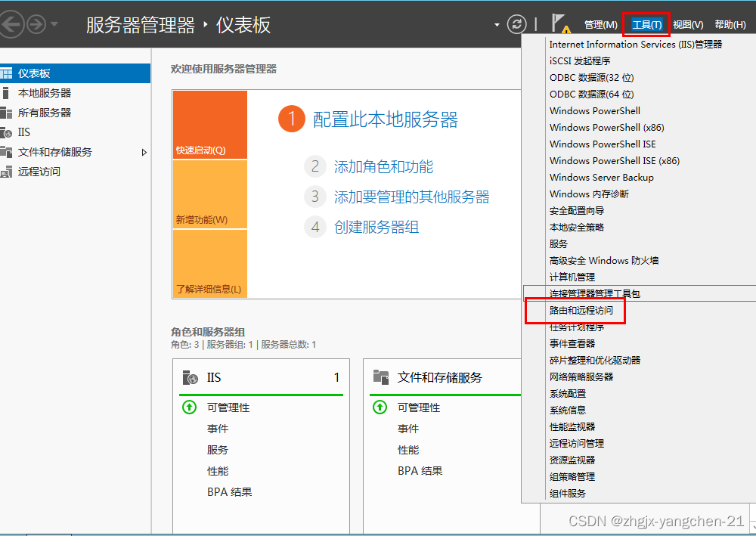Choose iSCSI 发起程序 from tools menu
756x536 pixels.
tap(580, 60)
